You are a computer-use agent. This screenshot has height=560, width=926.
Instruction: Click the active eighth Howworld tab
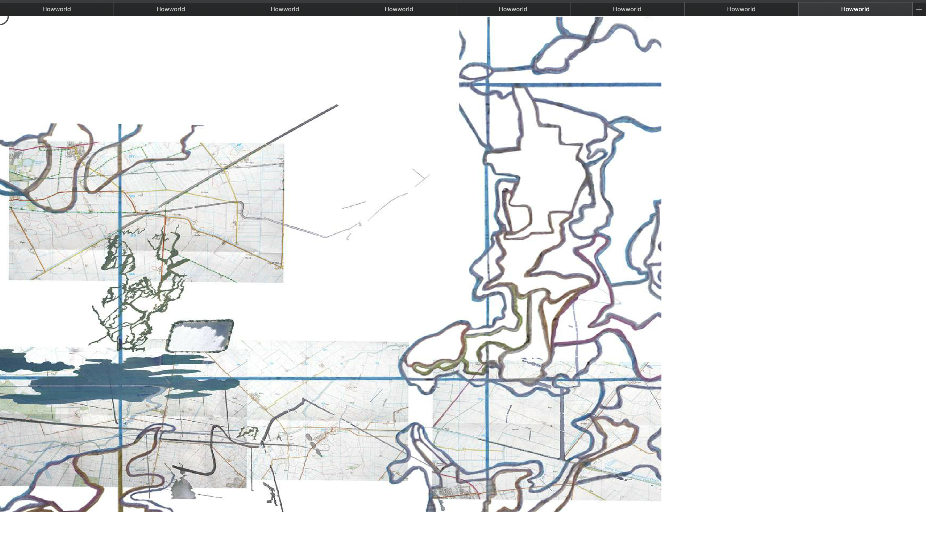pos(855,9)
